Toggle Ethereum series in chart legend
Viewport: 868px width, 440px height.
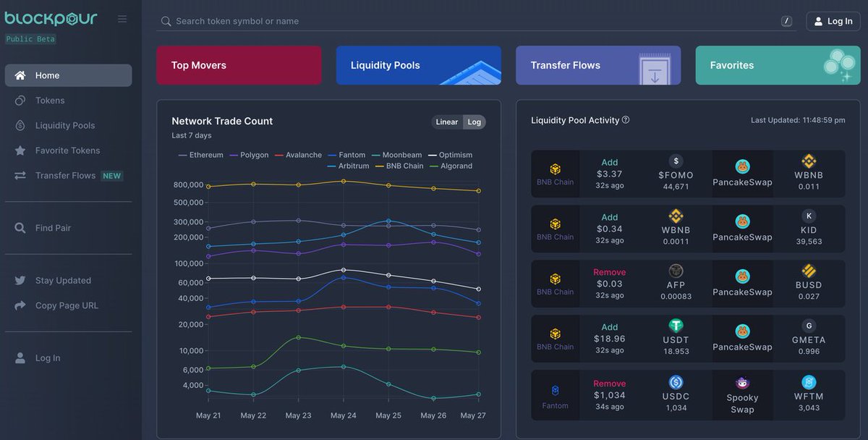tap(201, 155)
